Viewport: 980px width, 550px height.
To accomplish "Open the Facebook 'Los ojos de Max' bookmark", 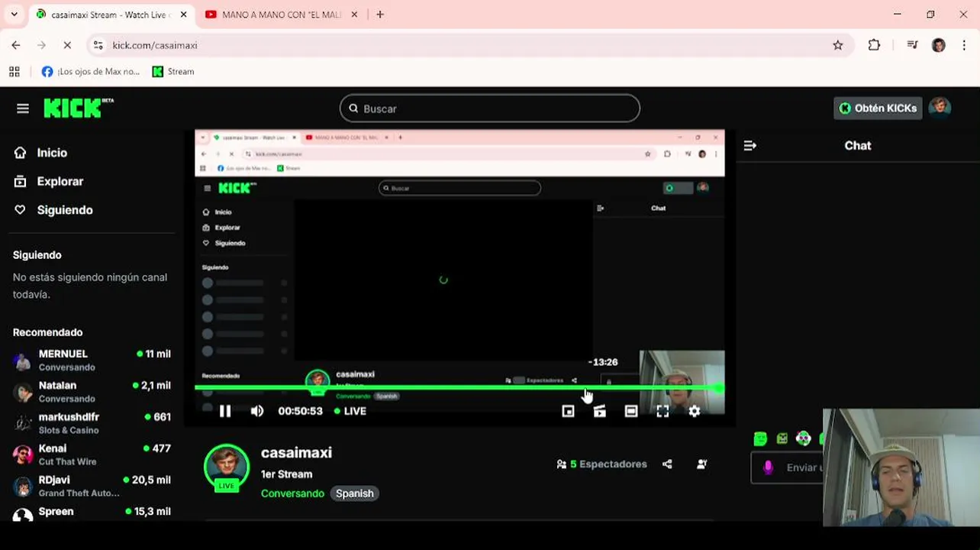I will tap(91, 71).
